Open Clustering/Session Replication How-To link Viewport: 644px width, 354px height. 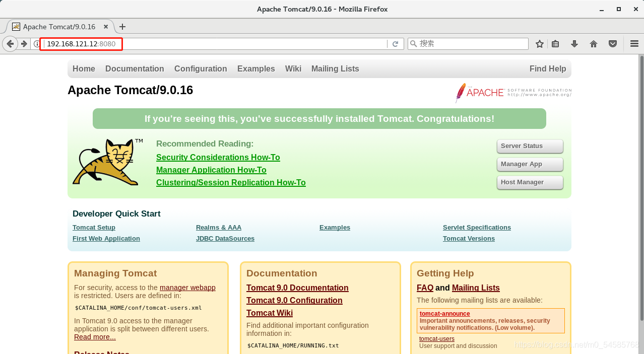(x=231, y=183)
